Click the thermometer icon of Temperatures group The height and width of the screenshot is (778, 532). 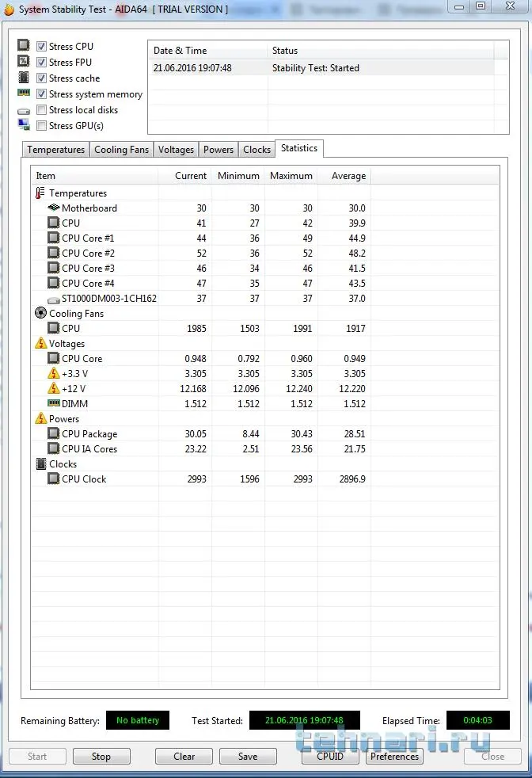click(x=40, y=193)
